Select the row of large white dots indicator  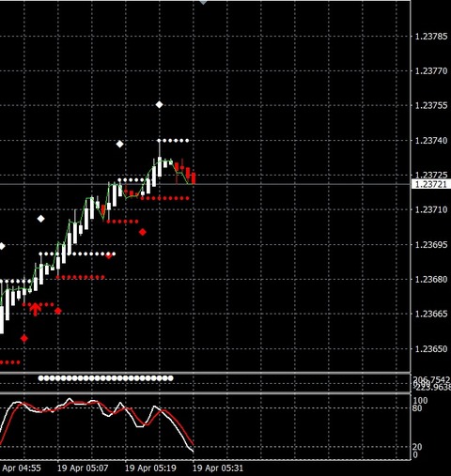[x=106, y=378]
